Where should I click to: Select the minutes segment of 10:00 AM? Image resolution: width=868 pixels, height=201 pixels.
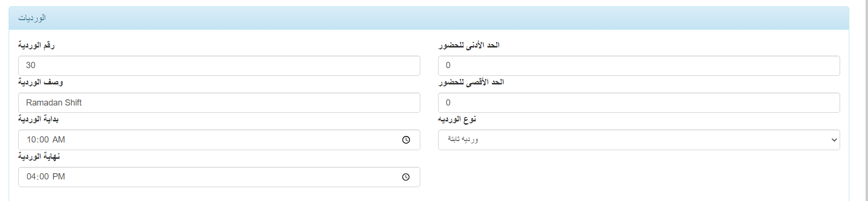[x=44, y=140]
